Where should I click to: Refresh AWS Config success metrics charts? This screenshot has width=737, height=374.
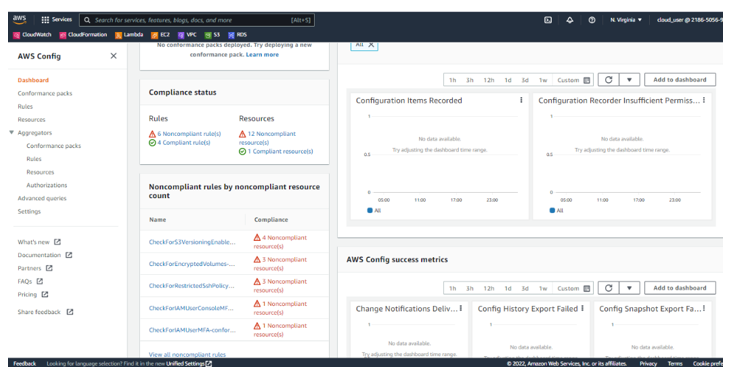608,288
